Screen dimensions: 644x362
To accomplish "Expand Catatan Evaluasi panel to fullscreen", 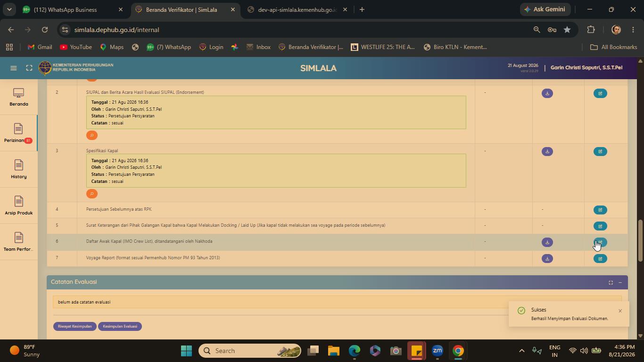I will point(611,282).
